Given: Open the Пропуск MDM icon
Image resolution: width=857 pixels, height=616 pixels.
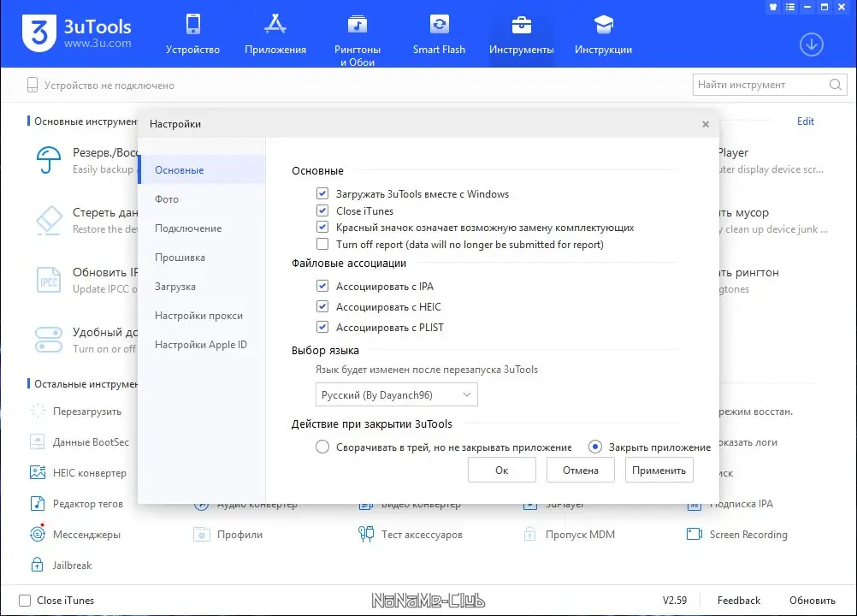Looking at the screenshot, I should 529,534.
